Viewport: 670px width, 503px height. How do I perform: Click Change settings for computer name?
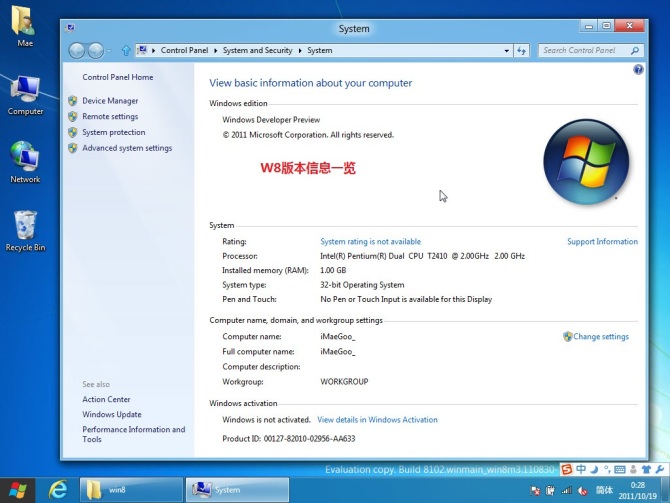[x=601, y=336]
